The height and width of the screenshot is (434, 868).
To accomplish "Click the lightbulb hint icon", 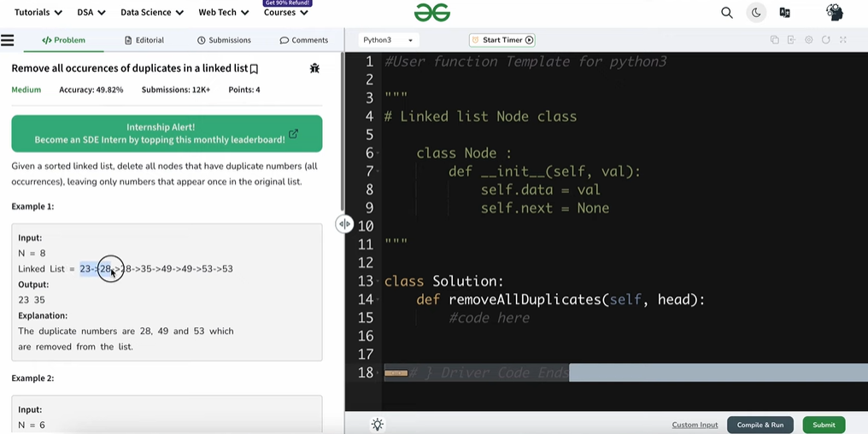I will pos(378,425).
